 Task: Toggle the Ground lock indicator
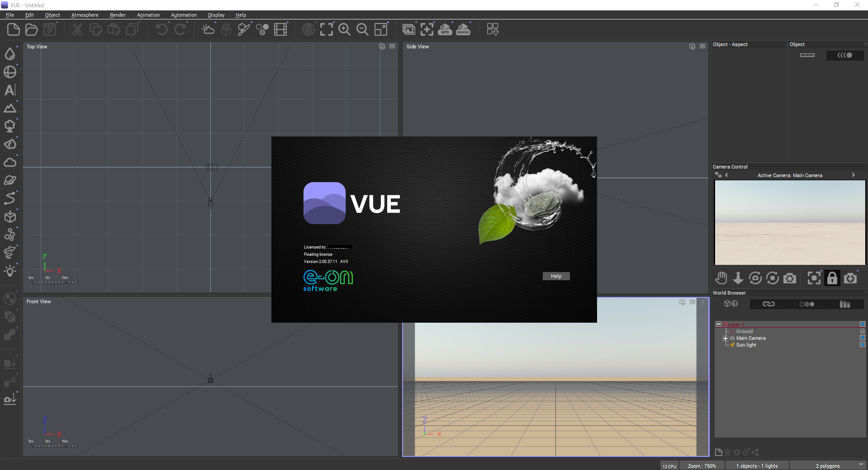tap(863, 331)
